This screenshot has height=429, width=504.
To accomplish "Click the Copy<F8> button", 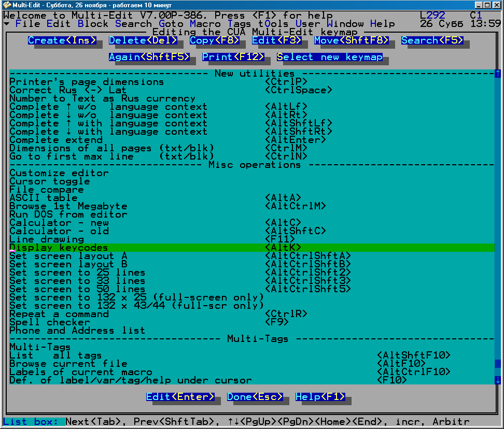I will pos(214,40).
